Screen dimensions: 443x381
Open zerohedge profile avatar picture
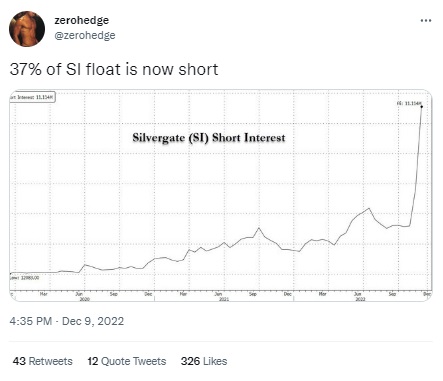[27, 29]
